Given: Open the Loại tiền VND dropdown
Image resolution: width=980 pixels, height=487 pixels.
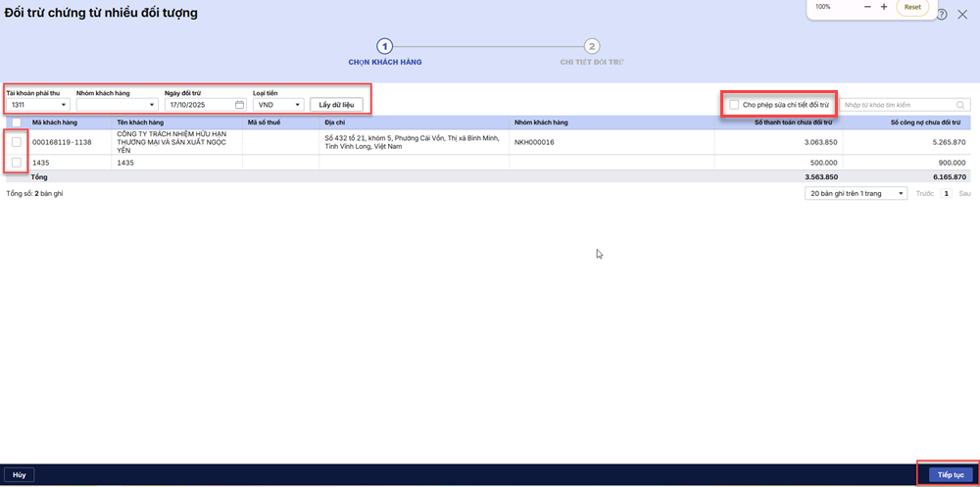Looking at the screenshot, I should [x=277, y=105].
